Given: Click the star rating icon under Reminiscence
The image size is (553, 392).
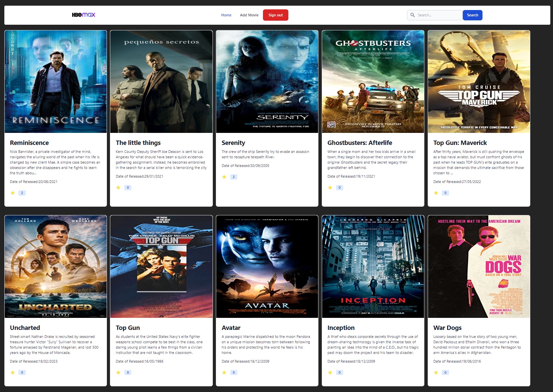Looking at the screenshot, I should point(12,193).
